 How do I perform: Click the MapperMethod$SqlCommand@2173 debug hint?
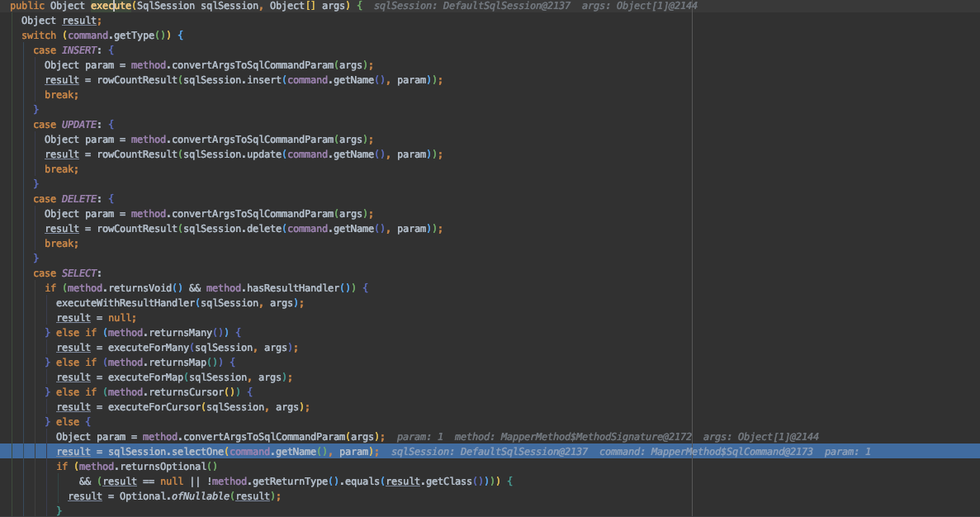click(731, 452)
